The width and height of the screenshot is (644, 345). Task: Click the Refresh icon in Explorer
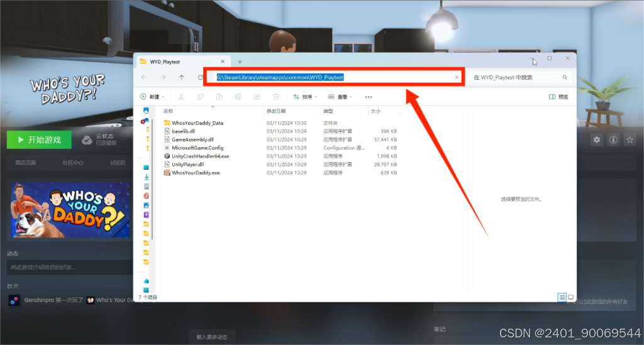[x=200, y=77]
